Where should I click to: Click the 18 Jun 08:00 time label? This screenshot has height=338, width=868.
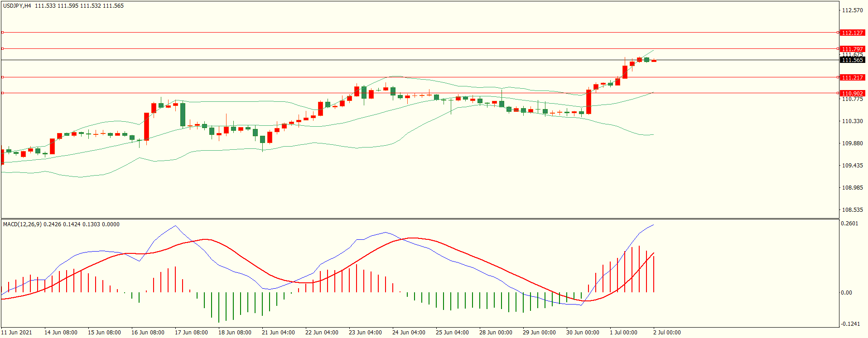pyautogui.click(x=235, y=333)
